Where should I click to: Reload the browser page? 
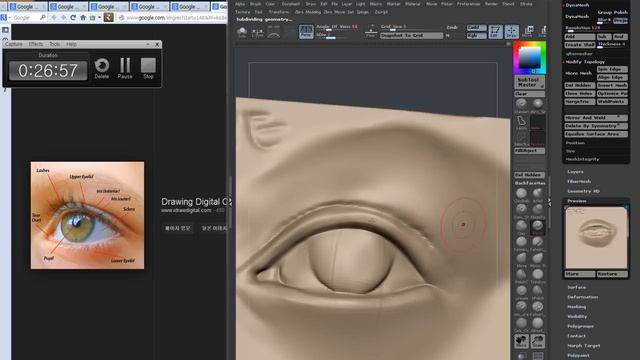coord(73,18)
